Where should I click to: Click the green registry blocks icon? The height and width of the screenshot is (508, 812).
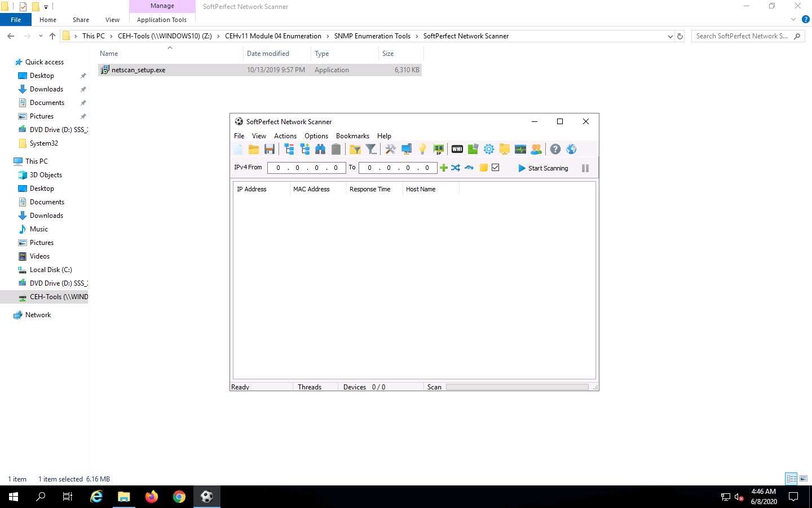point(473,150)
